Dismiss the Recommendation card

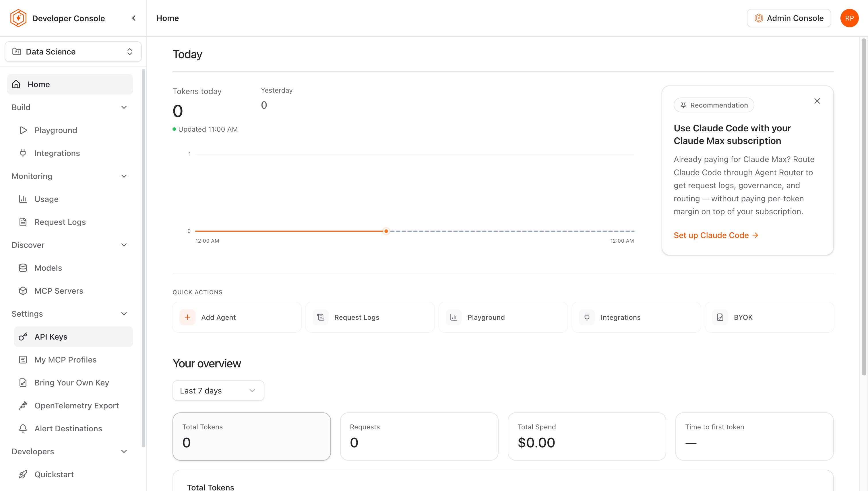[817, 101]
